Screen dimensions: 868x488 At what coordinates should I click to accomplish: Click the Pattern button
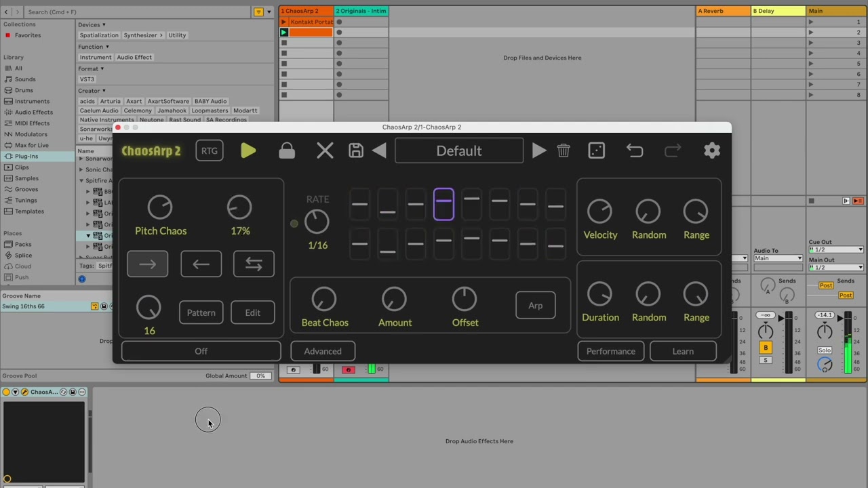201,312
